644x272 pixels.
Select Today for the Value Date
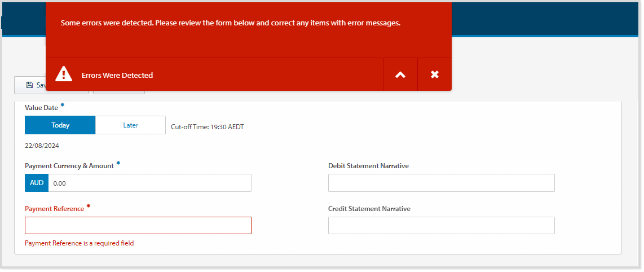click(60, 125)
